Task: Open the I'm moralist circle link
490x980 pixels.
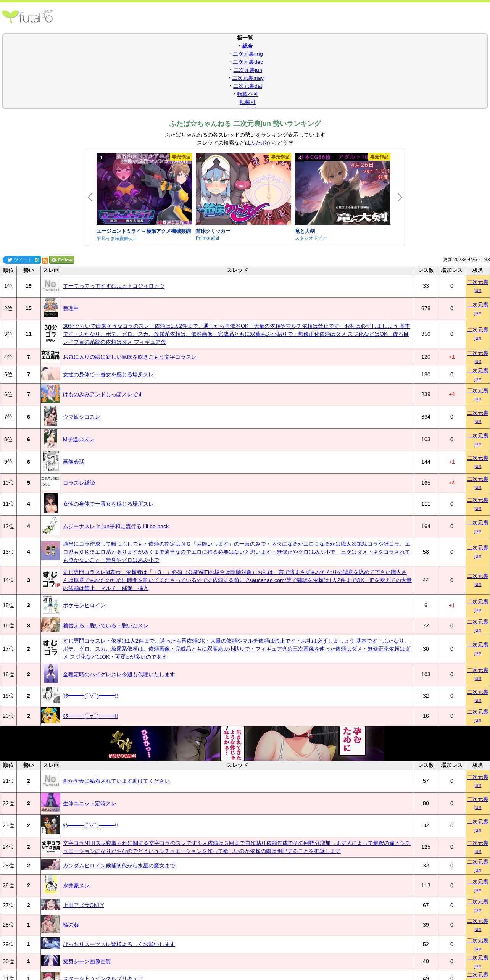Action: tap(208, 238)
